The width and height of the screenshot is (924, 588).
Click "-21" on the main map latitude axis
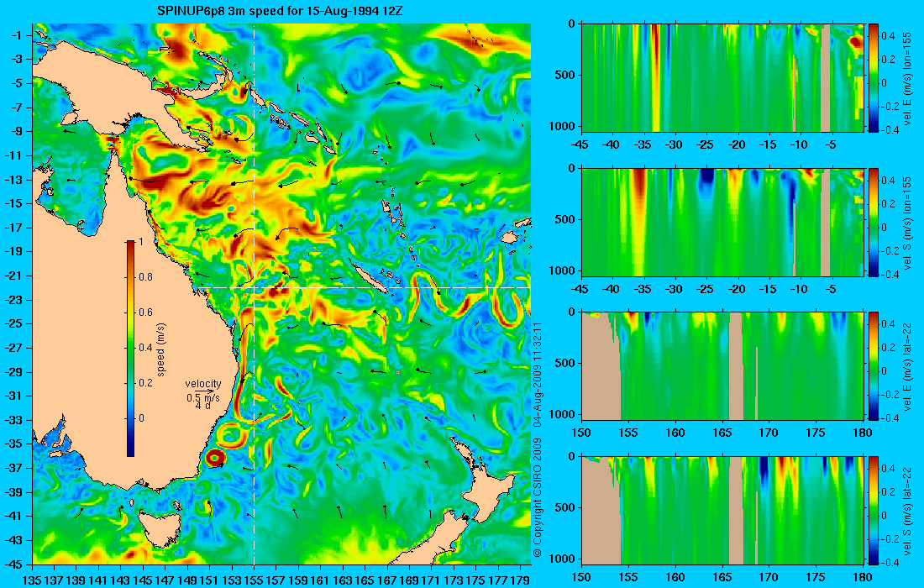click(x=14, y=276)
